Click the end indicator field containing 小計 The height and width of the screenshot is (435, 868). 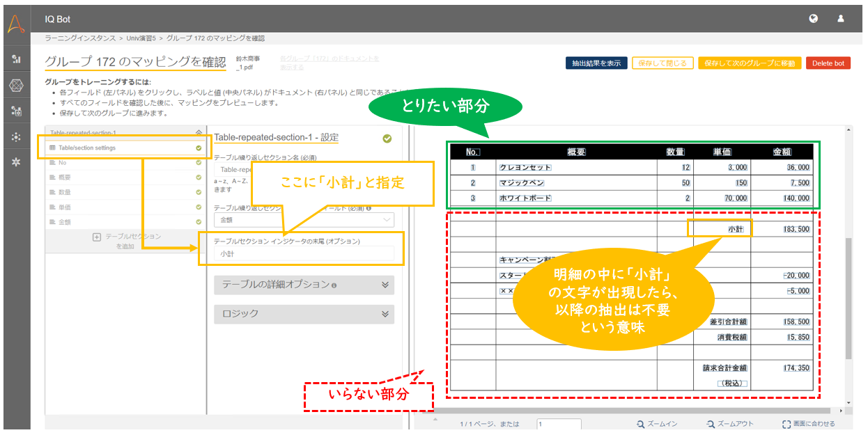point(304,254)
